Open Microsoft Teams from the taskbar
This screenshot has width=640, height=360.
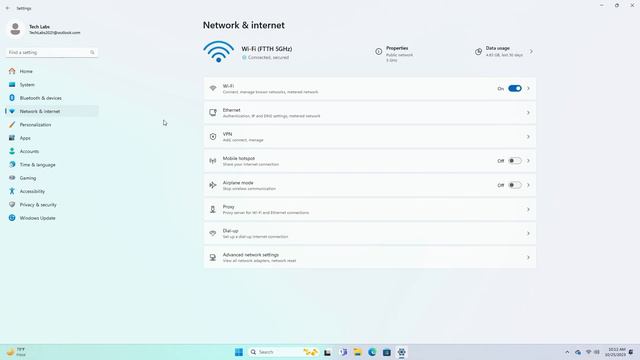point(343,352)
